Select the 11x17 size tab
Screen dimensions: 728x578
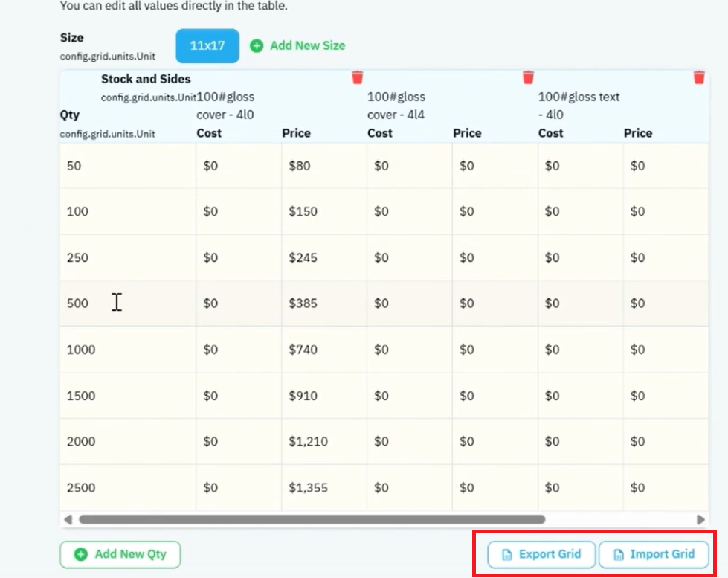pos(207,45)
